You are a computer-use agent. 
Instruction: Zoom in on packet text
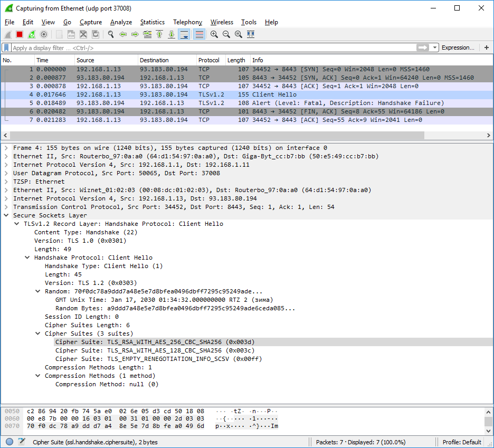214,34
